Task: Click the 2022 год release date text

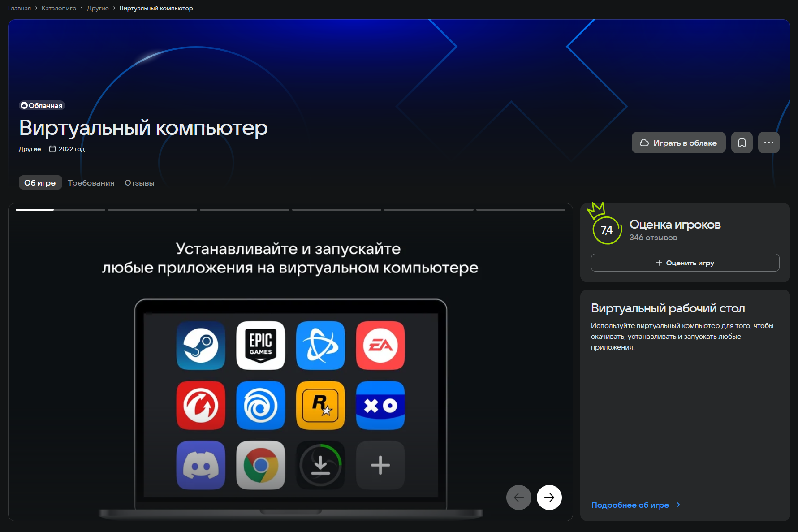Action: [x=72, y=149]
